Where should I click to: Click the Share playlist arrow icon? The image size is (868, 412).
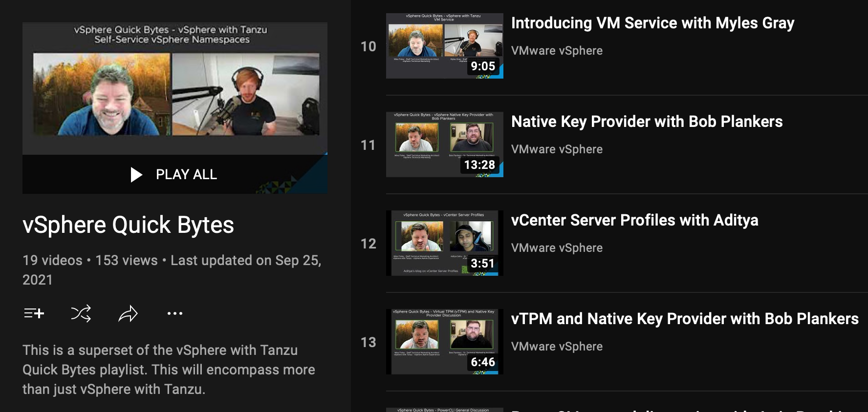[128, 313]
